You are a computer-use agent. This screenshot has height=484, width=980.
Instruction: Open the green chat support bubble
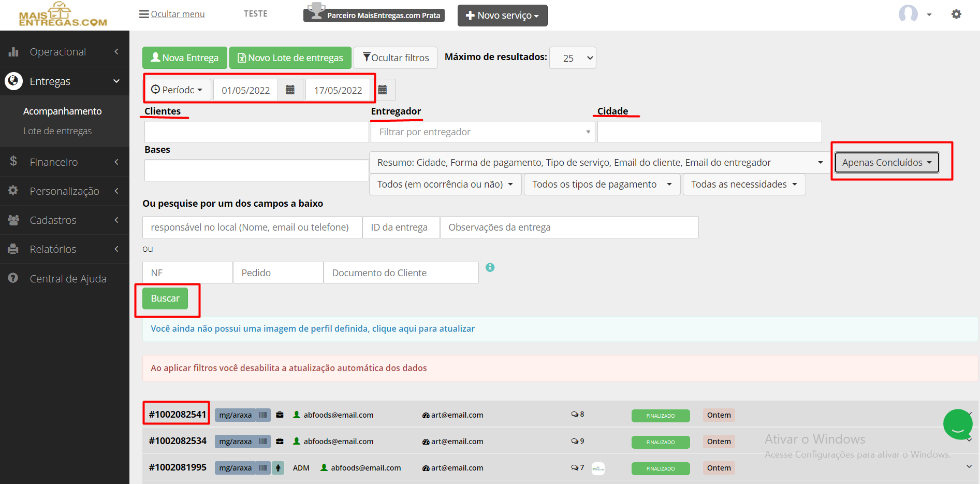click(958, 424)
